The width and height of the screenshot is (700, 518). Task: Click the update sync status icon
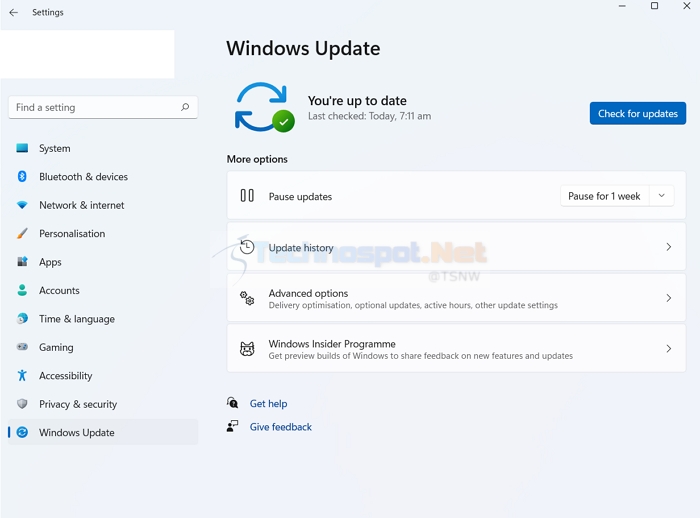(264, 107)
